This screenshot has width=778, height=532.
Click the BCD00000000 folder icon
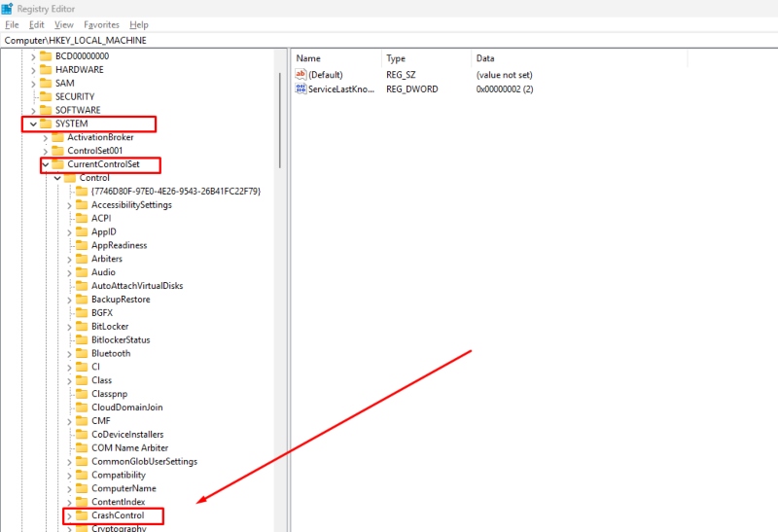(46, 55)
